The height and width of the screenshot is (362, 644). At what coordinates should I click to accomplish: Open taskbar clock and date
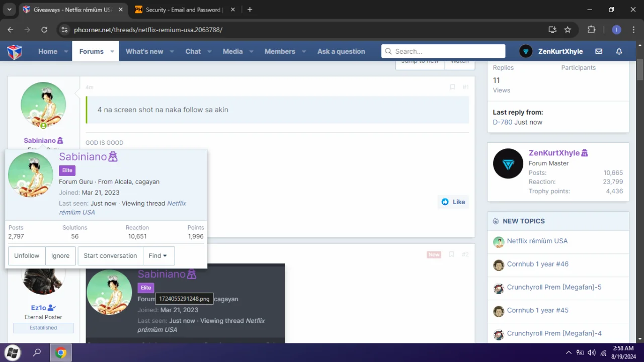pyautogui.click(x=623, y=352)
